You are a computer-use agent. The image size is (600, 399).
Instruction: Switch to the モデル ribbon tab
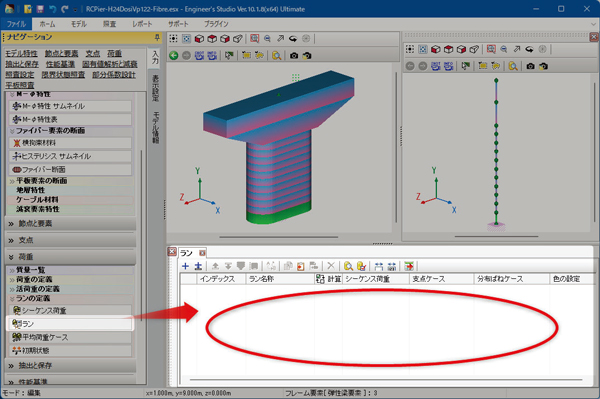tap(78, 24)
